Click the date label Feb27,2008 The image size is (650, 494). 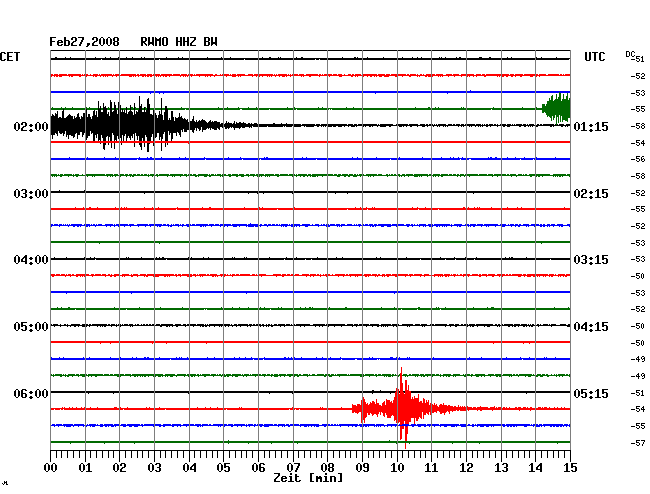(84, 42)
